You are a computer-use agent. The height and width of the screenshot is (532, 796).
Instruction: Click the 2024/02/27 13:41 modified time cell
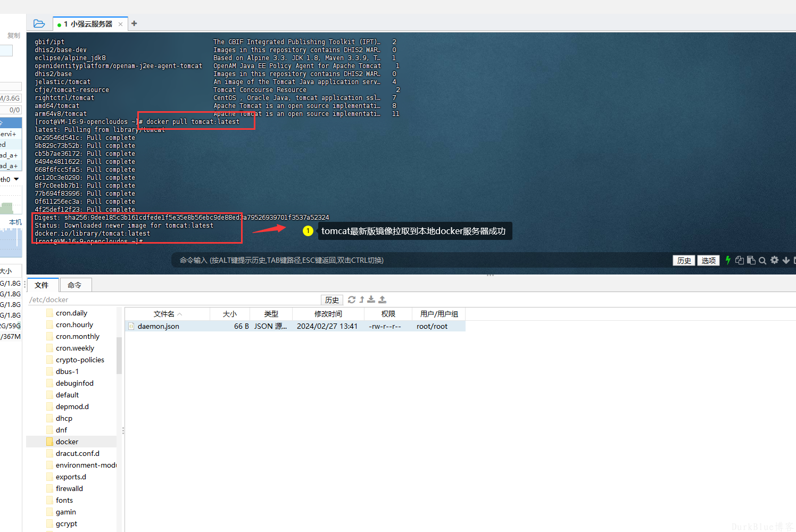coord(327,326)
